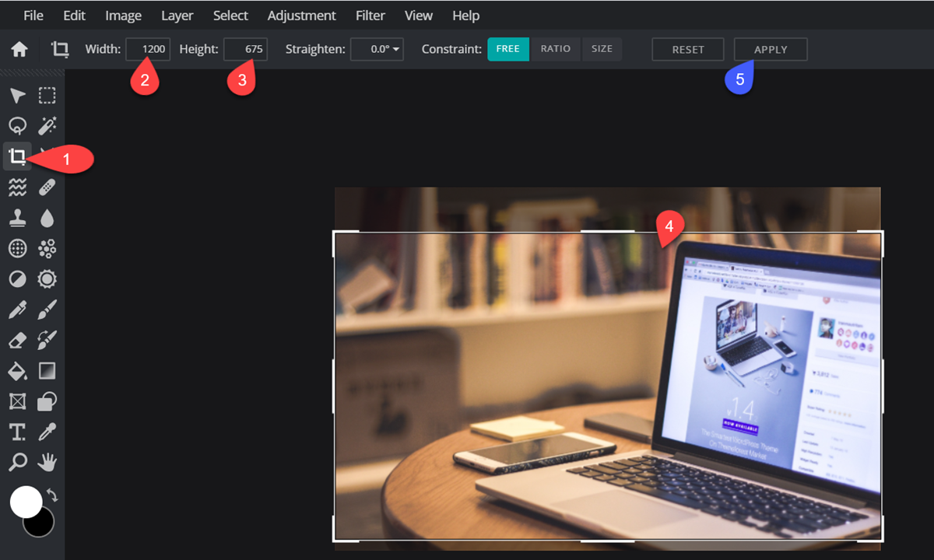The width and height of the screenshot is (934, 560).
Task: Choose the Heal bandage tool
Action: pyautogui.click(x=47, y=187)
